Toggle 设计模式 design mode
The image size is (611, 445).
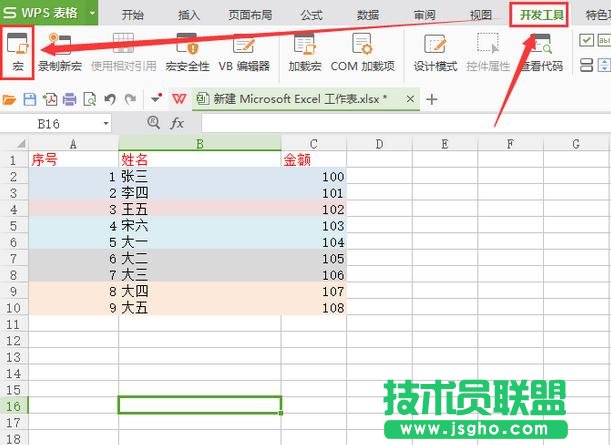(435, 50)
